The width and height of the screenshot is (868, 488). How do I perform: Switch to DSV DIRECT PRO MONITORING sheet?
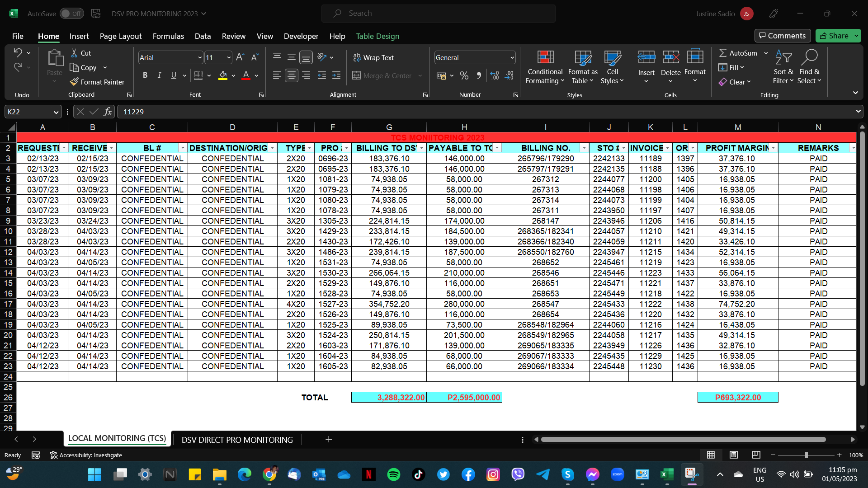[237, 440]
